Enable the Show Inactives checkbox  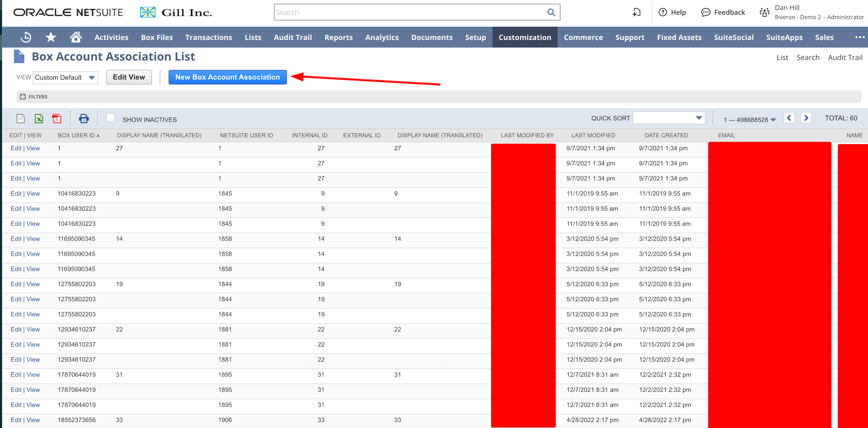tap(110, 118)
